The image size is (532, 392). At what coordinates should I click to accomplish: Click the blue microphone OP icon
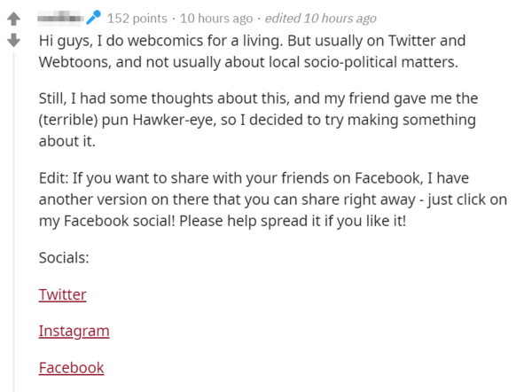click(x=94, y=19)
